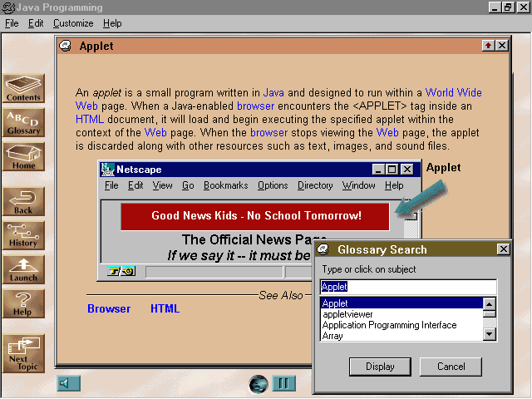Image resolution: width=532 pixels, height=399 pixels.
Task: Click the Back sidebar button
Action: [x=23, y=201]
